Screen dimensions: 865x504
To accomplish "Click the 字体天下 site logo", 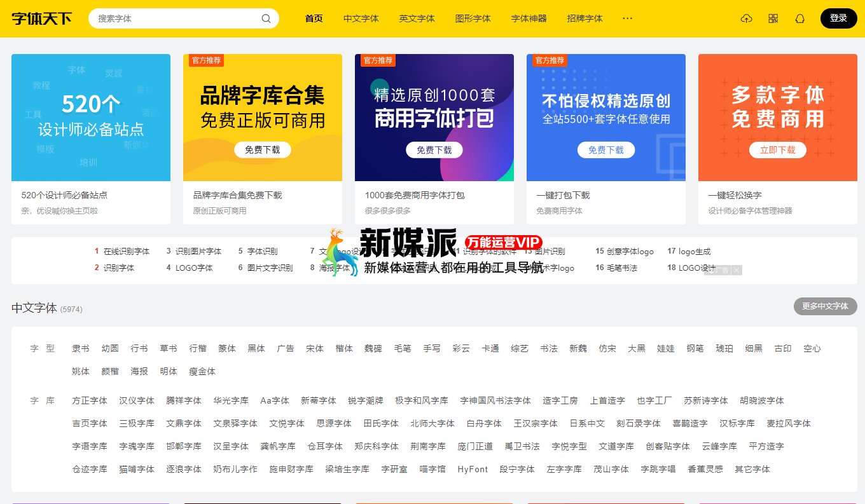I will coord(42,18).
